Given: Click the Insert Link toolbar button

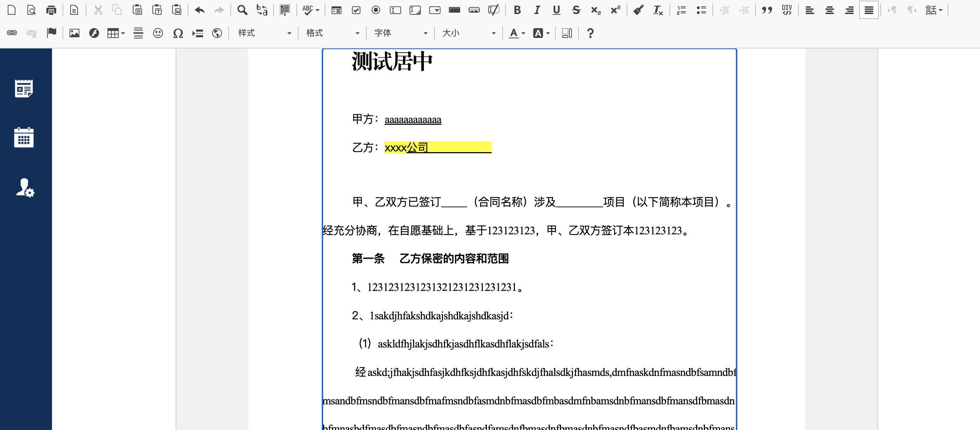Looking at the screenshot, I should coord(12,33).
